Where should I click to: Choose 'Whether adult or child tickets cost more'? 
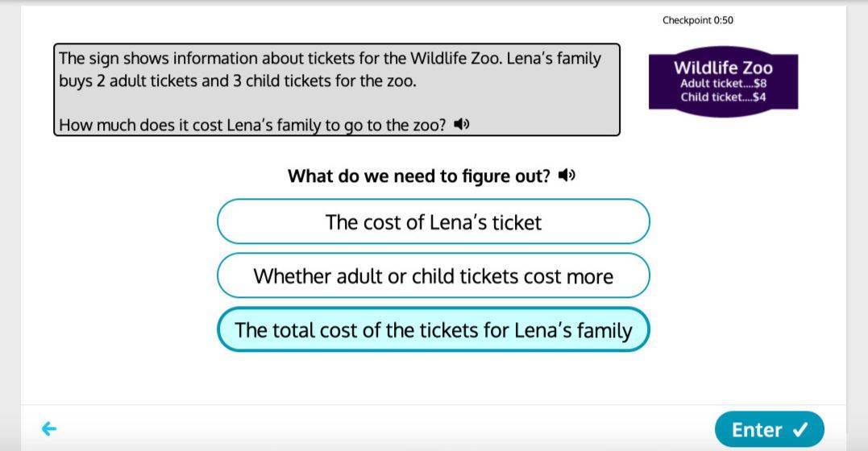(434, 275)
